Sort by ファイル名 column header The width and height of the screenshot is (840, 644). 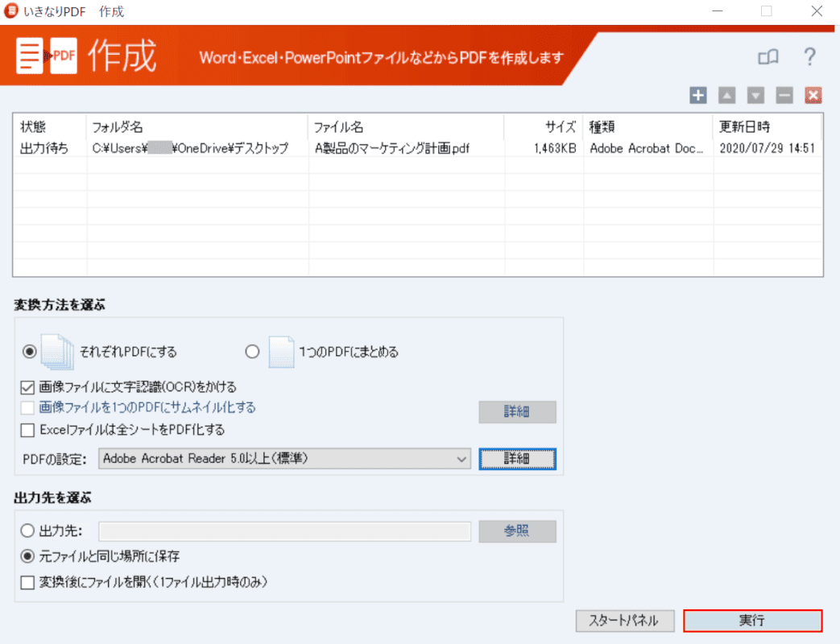click(406, 127)
